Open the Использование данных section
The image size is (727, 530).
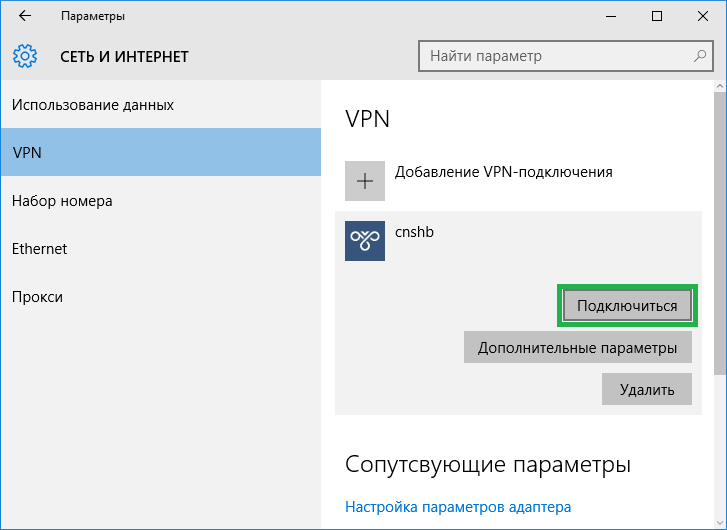coord(93,104)
